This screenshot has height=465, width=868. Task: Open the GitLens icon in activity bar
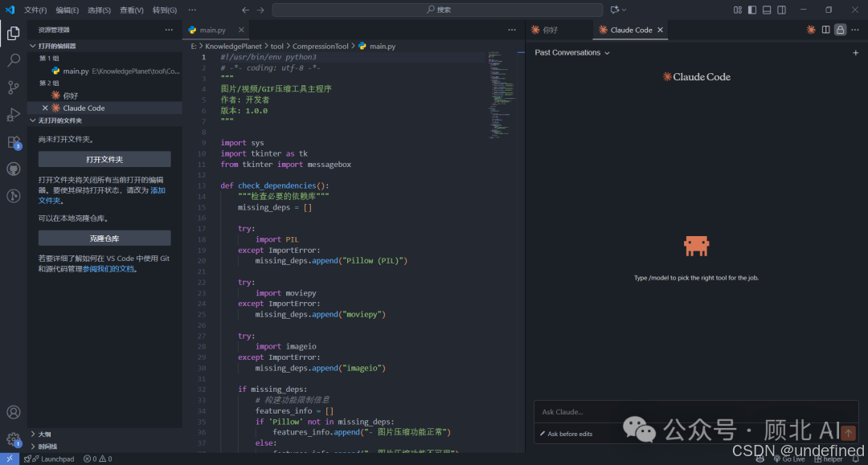14,196
